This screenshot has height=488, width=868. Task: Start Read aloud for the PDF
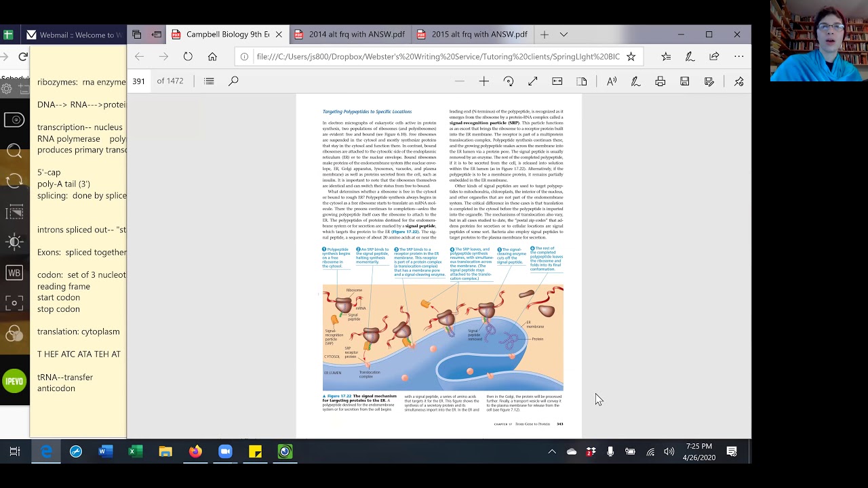[612, 81]
